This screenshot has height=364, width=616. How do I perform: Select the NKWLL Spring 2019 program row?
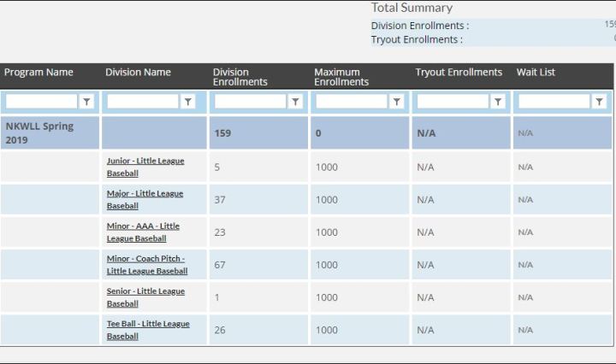(39, 132)
